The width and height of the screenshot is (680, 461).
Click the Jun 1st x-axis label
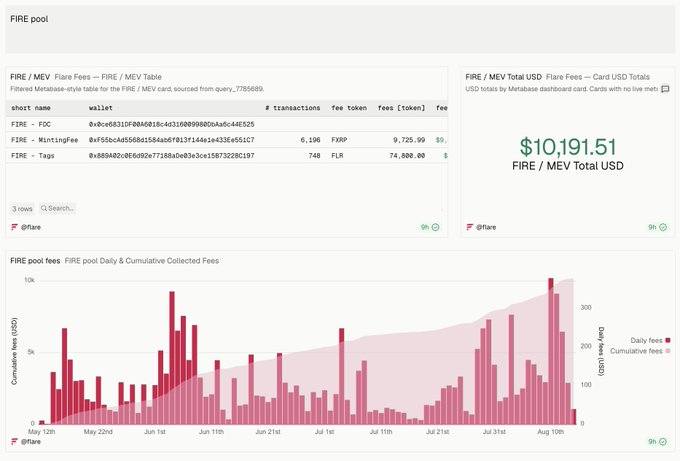(155, 432)
